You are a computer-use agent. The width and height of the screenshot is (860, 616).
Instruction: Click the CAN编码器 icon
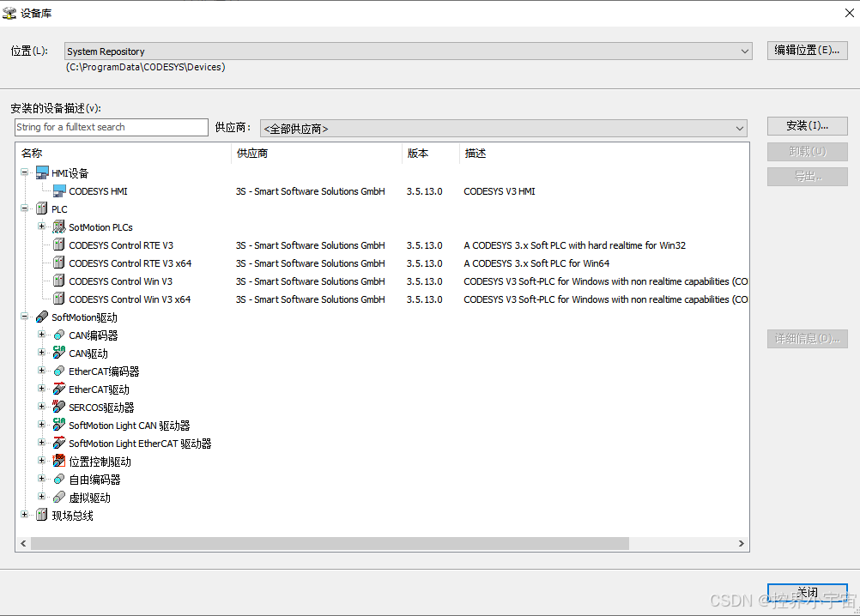click(59, 335)
